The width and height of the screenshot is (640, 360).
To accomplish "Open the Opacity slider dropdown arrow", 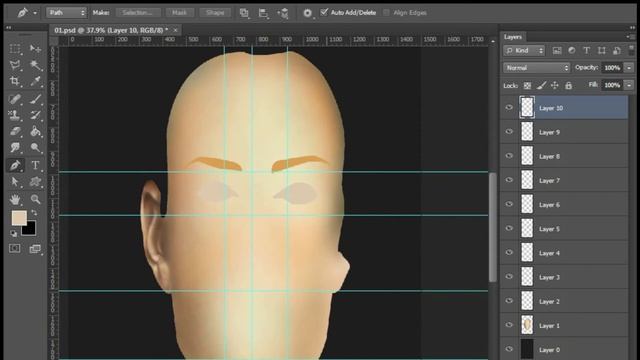I will (x=629, y=68).
